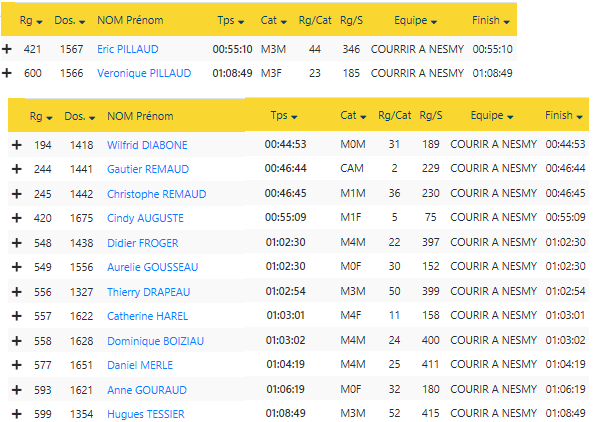Sort bottom table by Equipe column
The image size is (598, 422).
[x=492, y=115]
